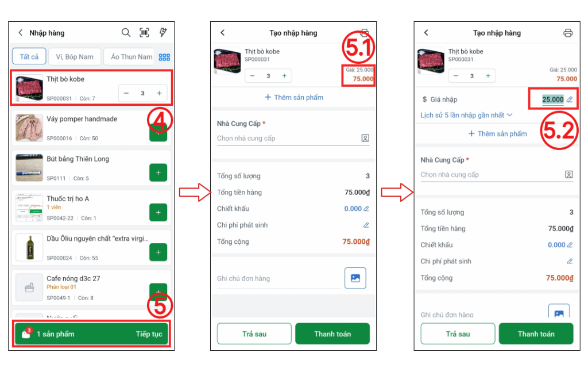Screen dimensions: 588x372
Task: Click printer icon in right panel
Action: [568, 33]
